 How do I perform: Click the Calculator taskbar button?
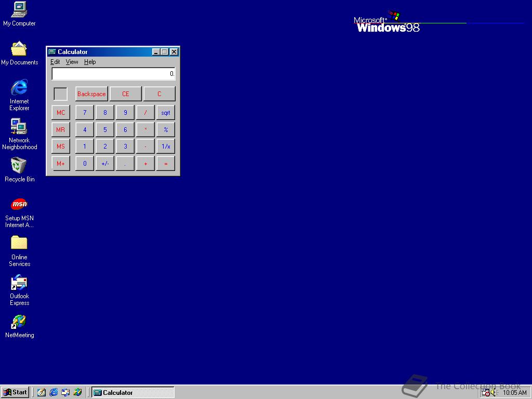tap(133, 393)
